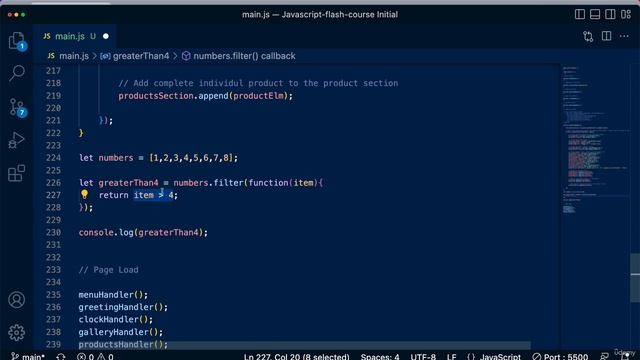The width and height of the screenshot is (640, 360).
Task: Open errors and warnings count
Action: point(95,356)
